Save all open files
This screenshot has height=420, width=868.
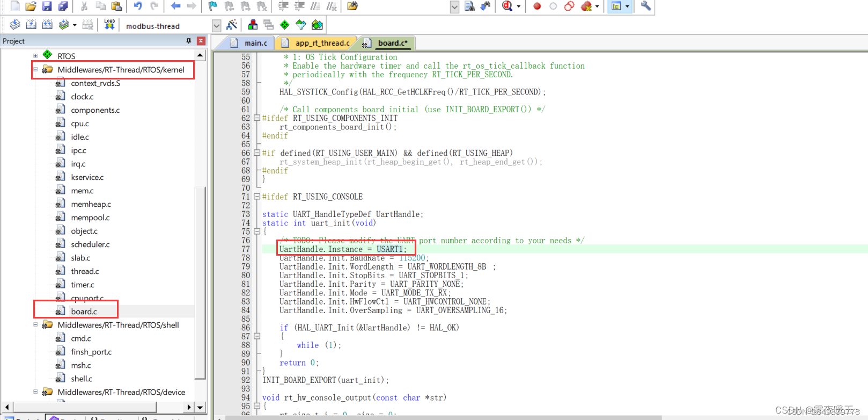63,6
